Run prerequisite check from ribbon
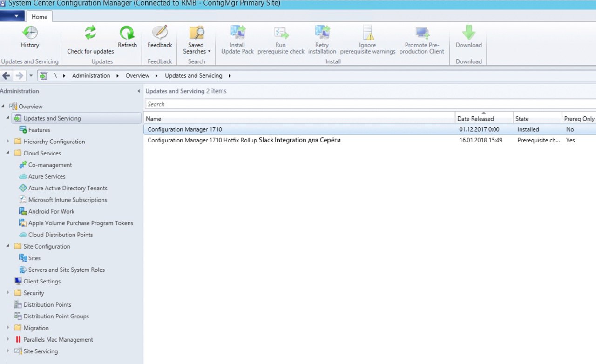This screenshot has width=596, height=364. click(x=281, y=40)
